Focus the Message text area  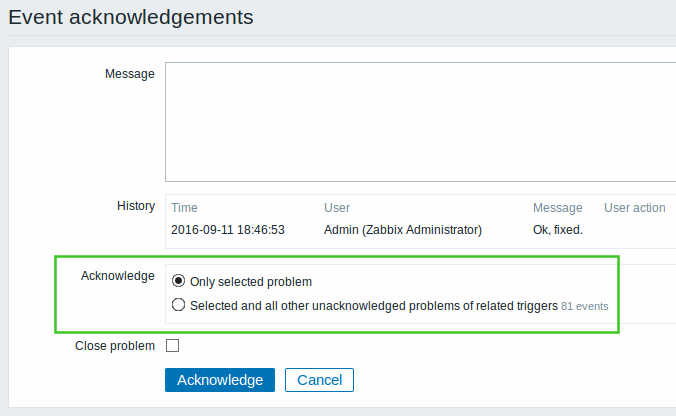tap(420, 122)
